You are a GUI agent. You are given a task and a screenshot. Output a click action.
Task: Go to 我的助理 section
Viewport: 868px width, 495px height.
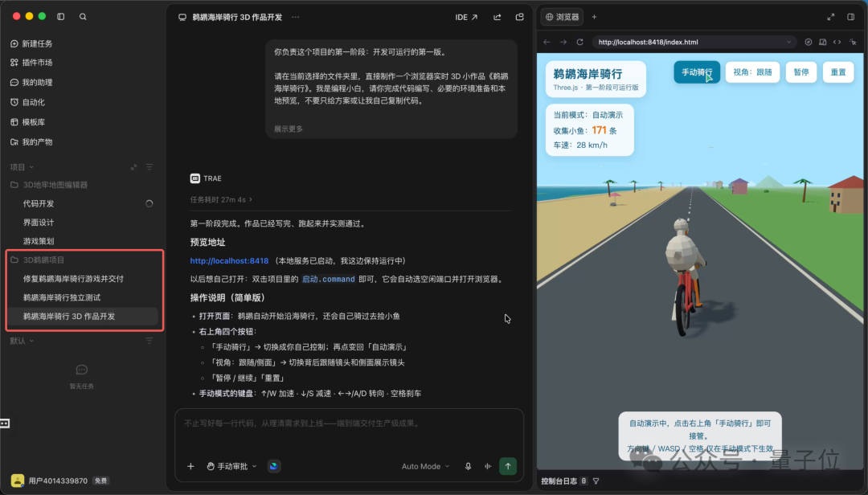coord(31,83)
